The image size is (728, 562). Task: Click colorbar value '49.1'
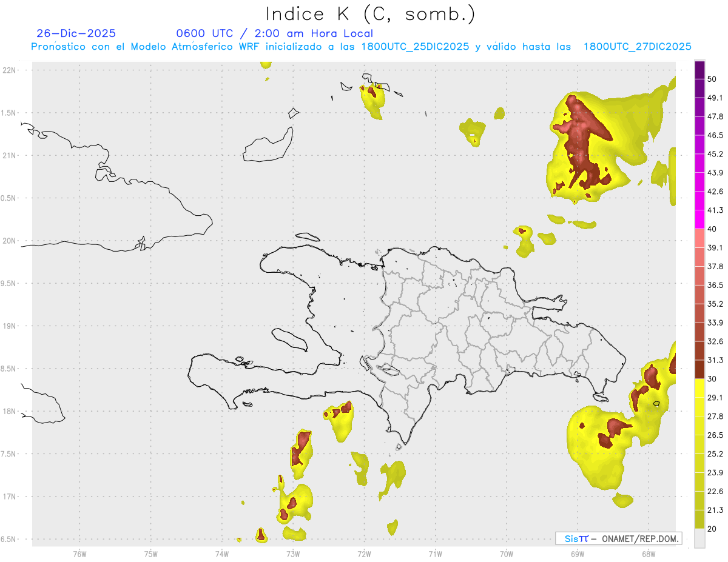[715, 98]
